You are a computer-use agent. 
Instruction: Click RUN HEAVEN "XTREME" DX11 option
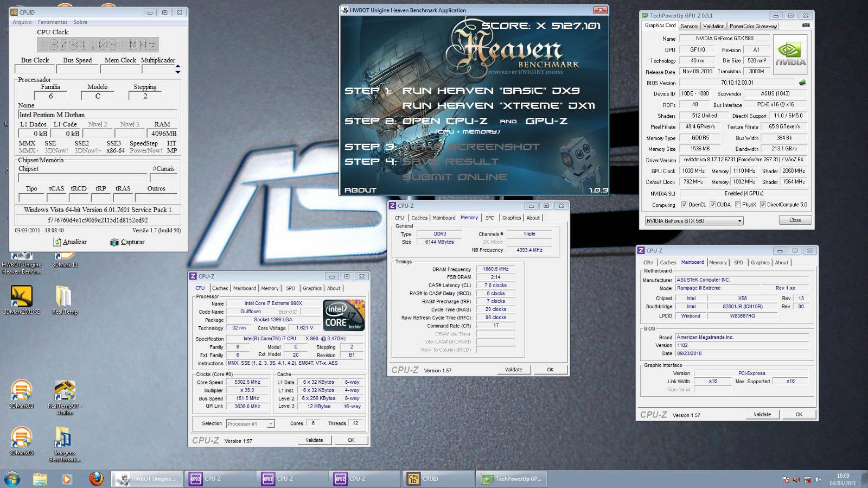click(498, 106)
